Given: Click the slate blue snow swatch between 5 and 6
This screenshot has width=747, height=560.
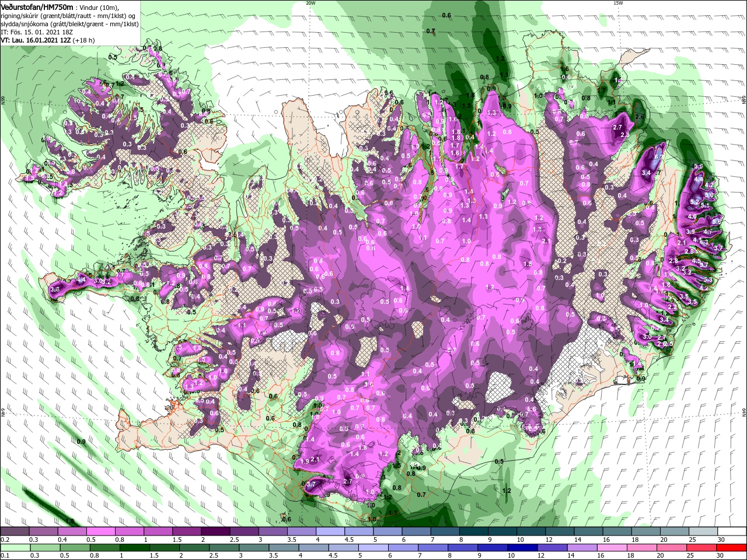Looking at the screenshot, I should click(x=388, y=531).
